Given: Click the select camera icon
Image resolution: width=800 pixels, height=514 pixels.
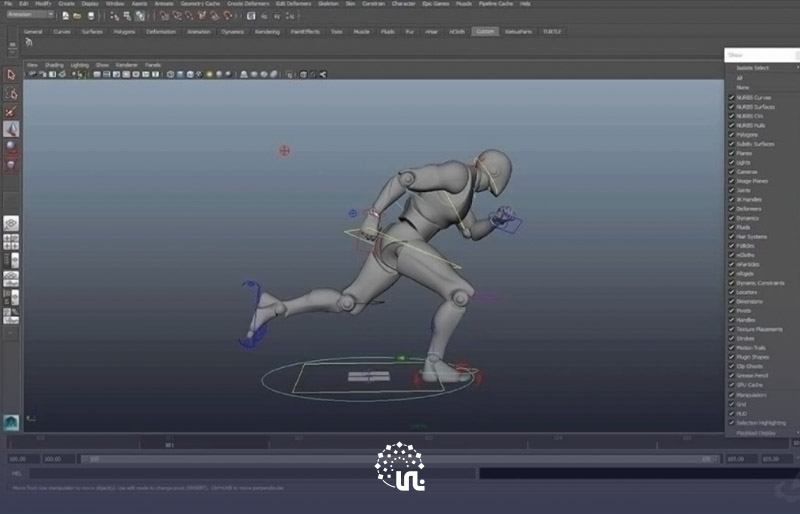Looking at the screenshot, I should [x=33, y=75].
